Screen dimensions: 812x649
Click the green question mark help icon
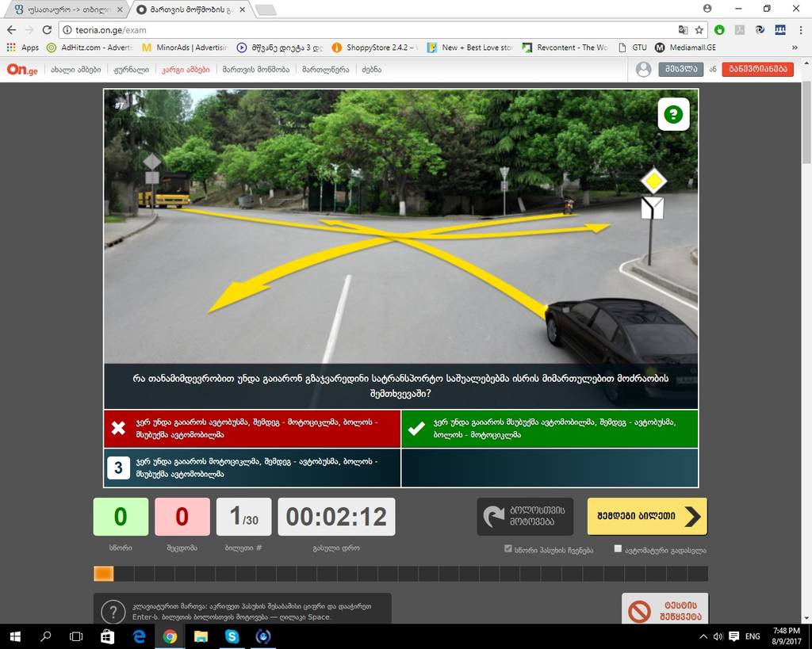pyautogui.click(x=673, y=114)
